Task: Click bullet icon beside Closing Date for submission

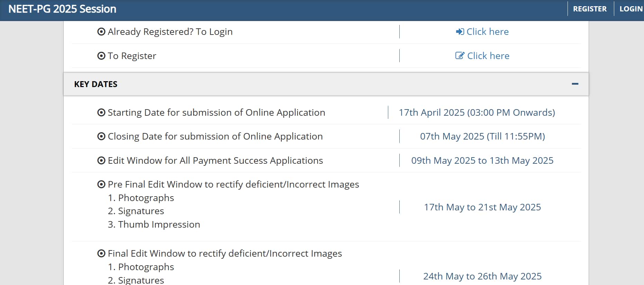Action: 101,136
